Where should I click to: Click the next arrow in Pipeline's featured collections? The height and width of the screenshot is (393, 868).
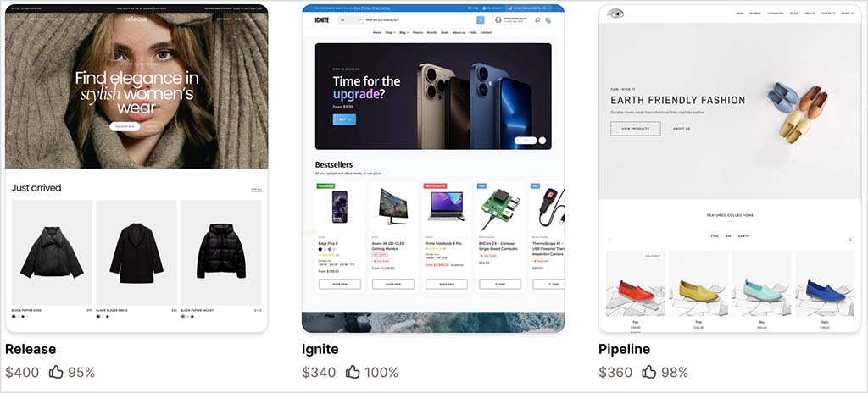[850, 240]
